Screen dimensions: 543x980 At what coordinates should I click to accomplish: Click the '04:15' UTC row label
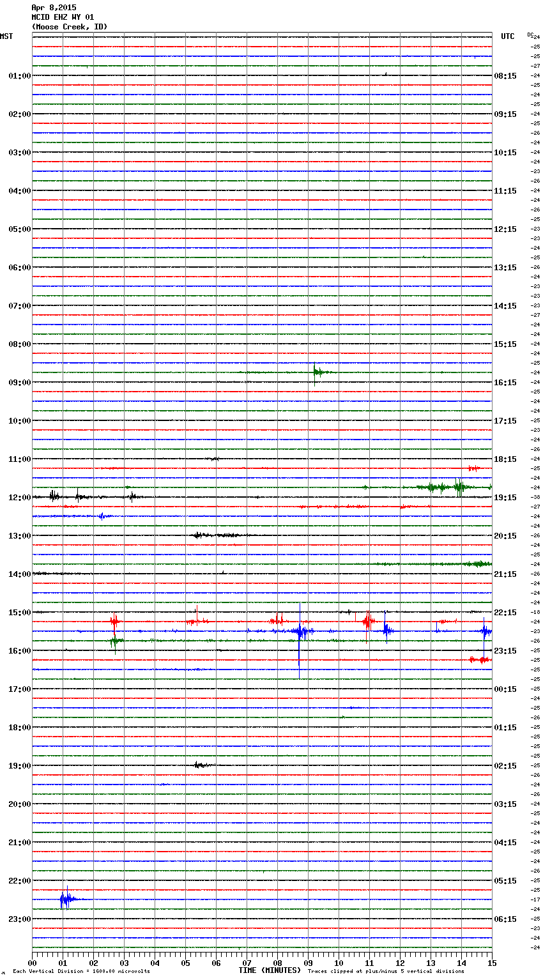(x=505, y=843)
